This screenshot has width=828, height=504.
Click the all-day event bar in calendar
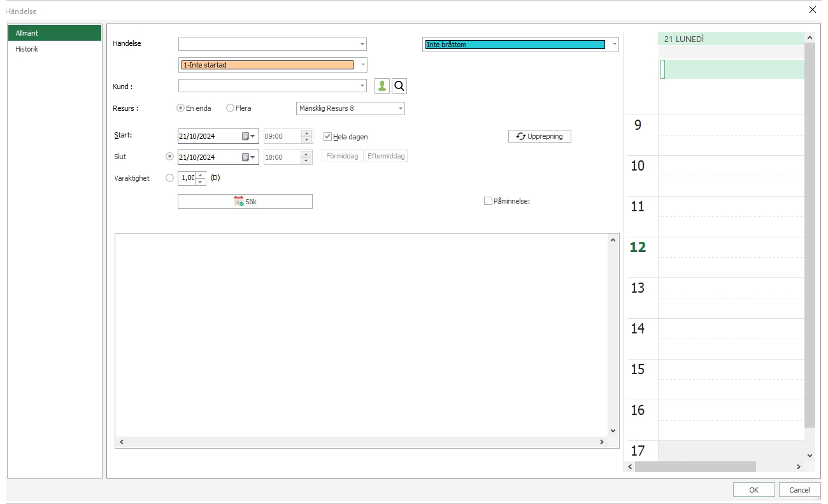pos(732,69)
